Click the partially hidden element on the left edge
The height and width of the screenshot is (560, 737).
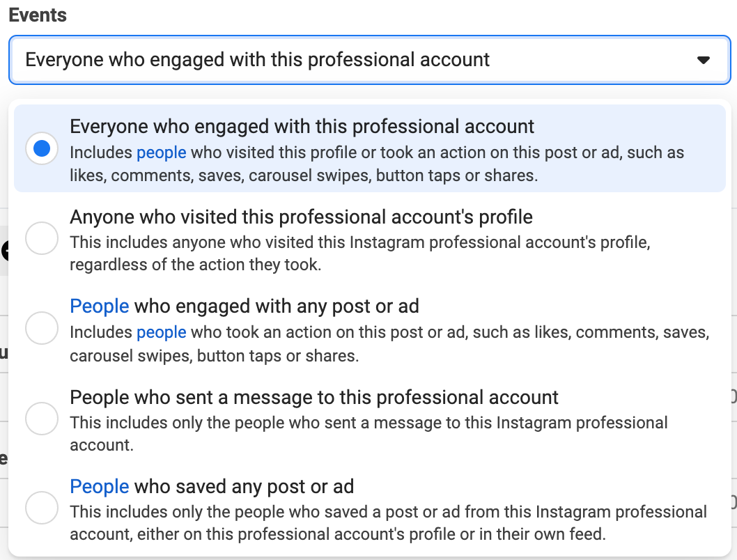coord(3,251)
